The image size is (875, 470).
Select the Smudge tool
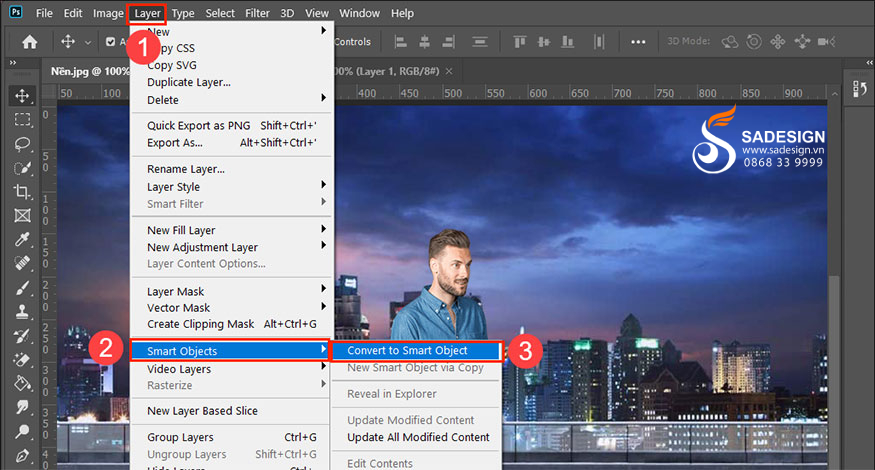coord(22,407)
